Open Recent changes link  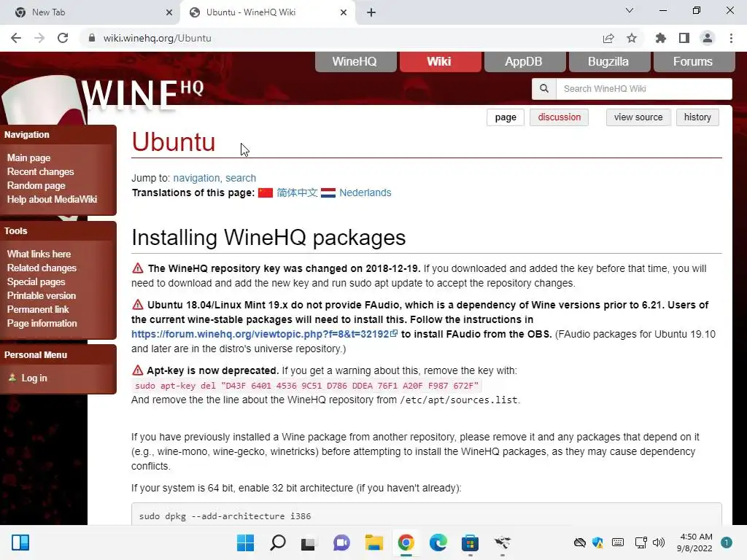(x=41, y=171)
